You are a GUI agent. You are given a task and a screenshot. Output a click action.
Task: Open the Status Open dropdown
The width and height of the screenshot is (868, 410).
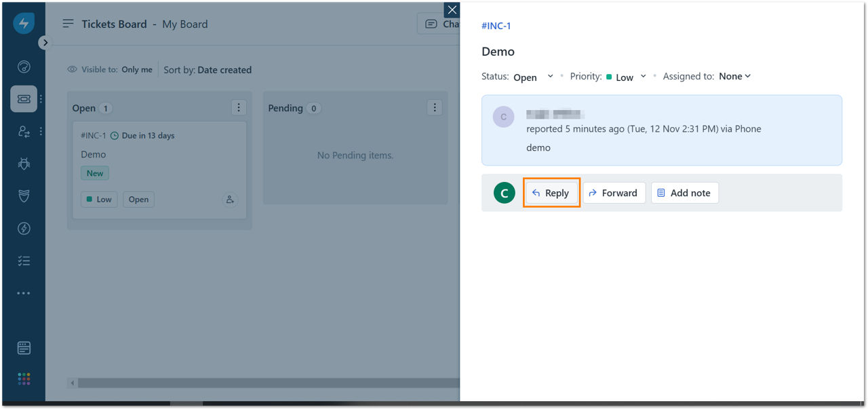point(534,77)
